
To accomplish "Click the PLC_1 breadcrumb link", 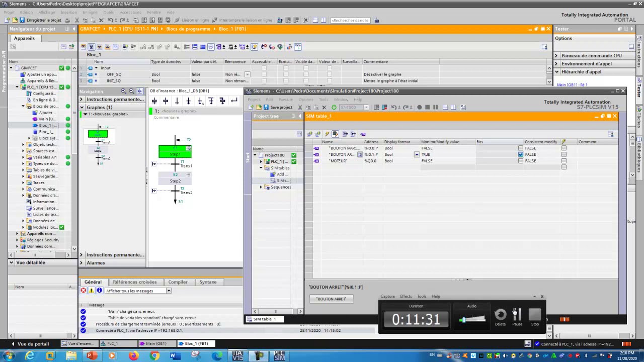I will (132, 29).
